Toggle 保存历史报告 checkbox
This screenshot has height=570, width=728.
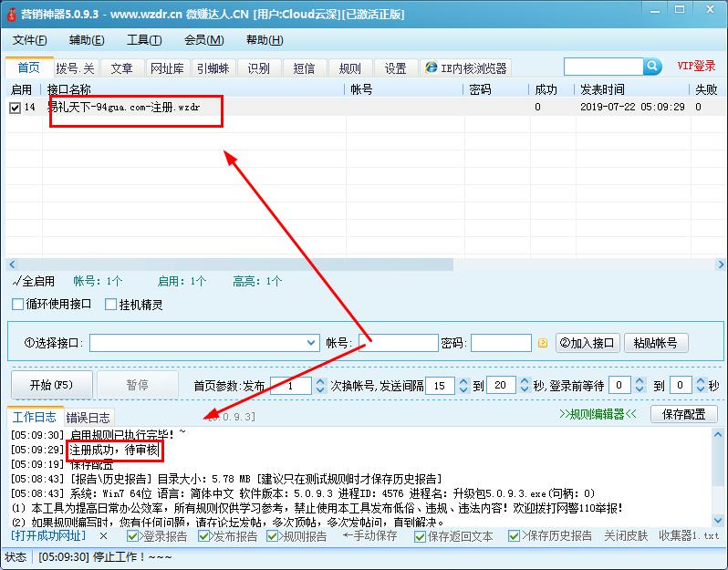(514, 536)
